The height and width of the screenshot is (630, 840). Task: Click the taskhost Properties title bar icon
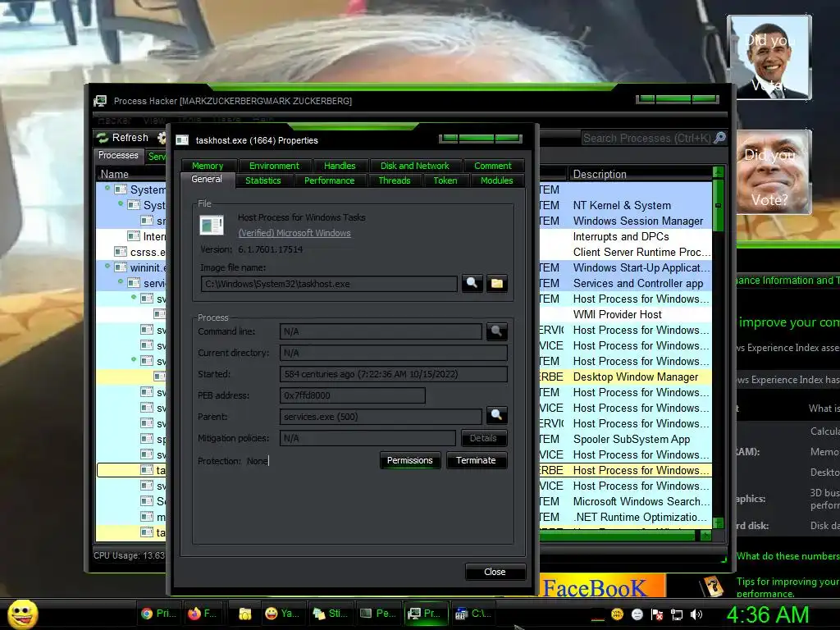click(182, 140)
